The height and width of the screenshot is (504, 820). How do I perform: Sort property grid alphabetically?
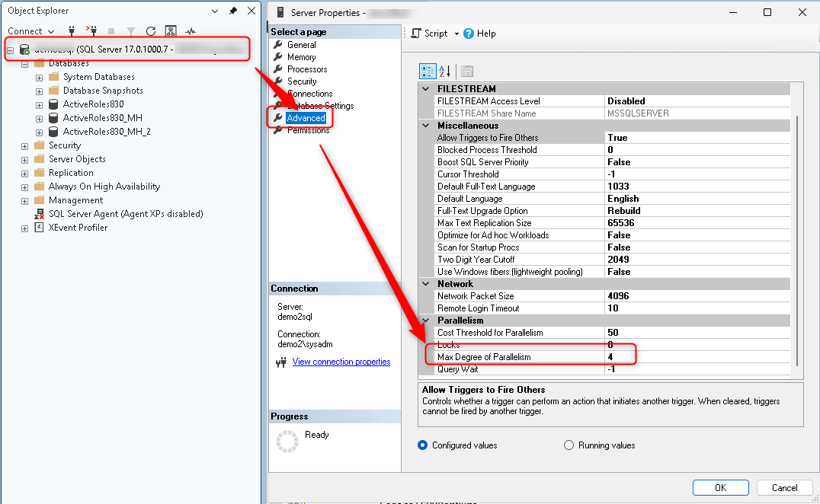point(444,71)
